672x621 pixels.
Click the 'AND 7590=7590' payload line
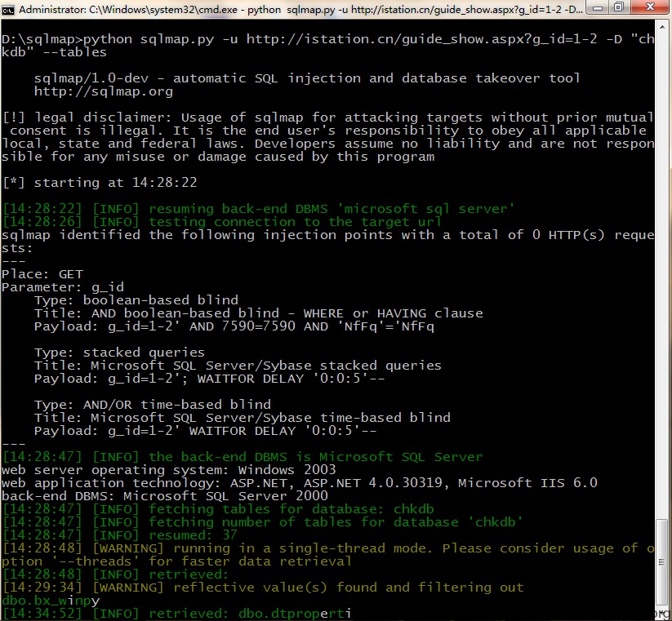234,326
